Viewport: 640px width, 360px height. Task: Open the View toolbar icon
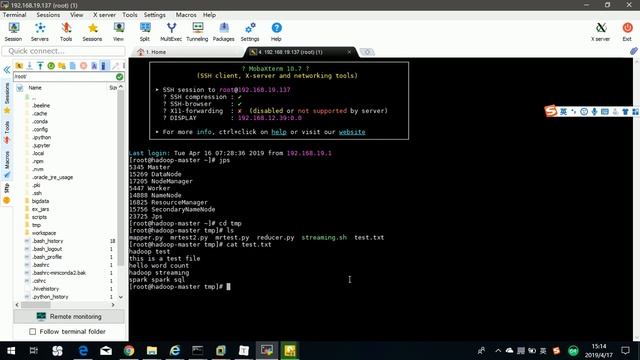click(x=118, y=32)
